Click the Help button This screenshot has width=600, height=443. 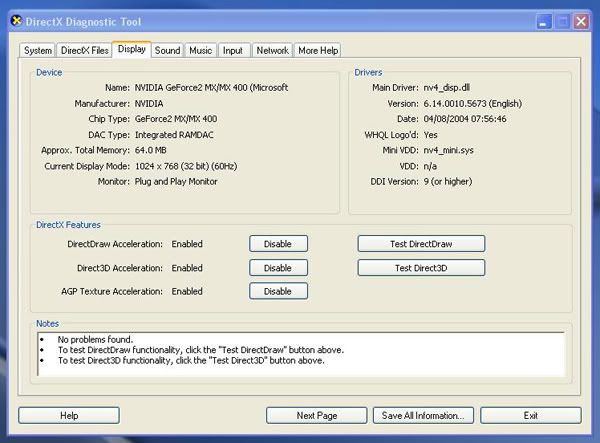pos(69,415)
